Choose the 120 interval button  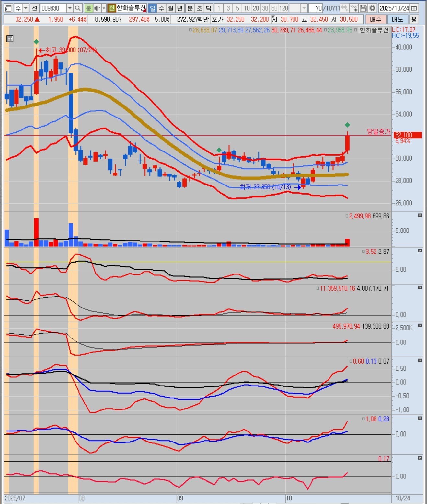284,8
